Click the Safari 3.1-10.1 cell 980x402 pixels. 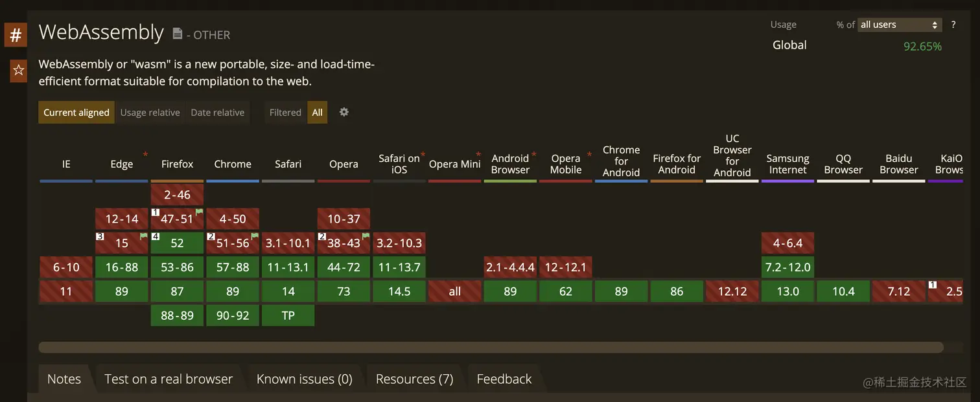click(x=288, y=243)
